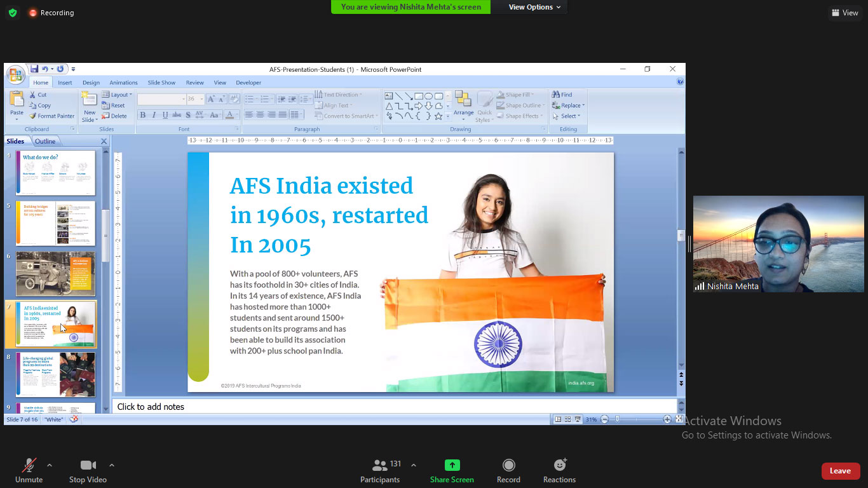Image resolution: width=868 pixels, height=488 pixels.
Task: Leave the Zoom meeting
Action: click(x=840, y=471)
